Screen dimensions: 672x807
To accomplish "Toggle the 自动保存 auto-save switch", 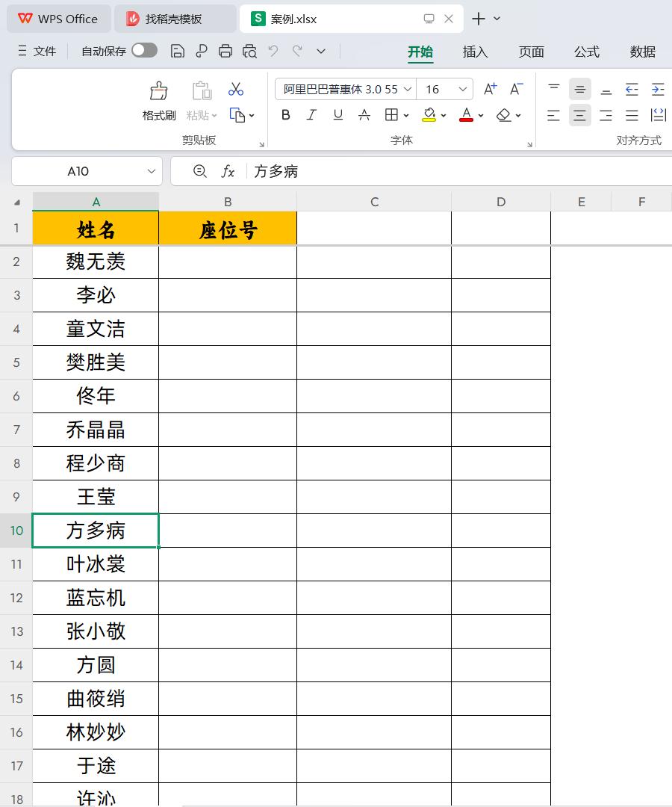I will point(144,51).
